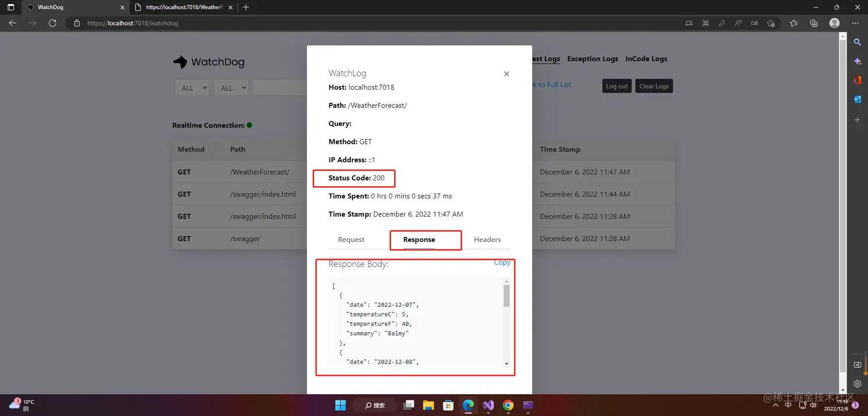
Task: Open File Explorer from the taskbar
Action: [x=428, y=405]
